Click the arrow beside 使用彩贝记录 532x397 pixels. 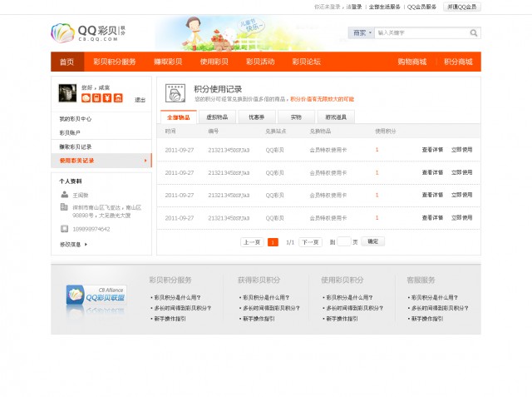pos(145,161)
